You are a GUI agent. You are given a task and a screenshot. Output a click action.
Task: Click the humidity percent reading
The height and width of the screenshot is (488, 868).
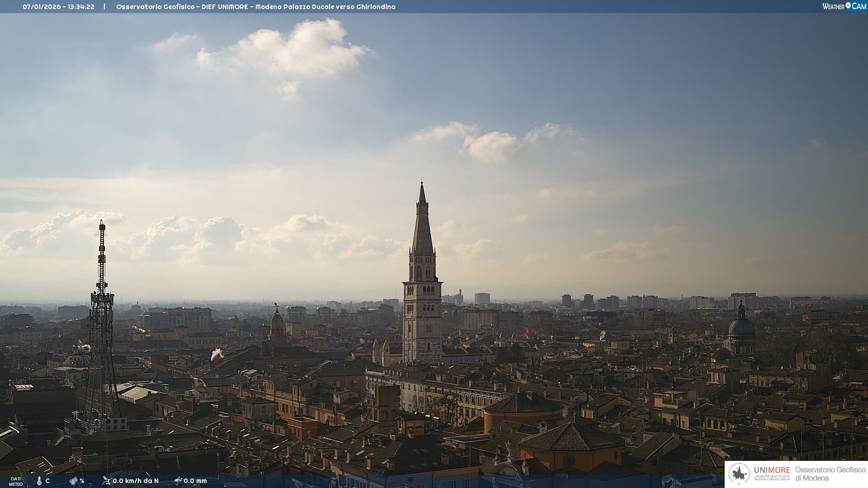82,481
